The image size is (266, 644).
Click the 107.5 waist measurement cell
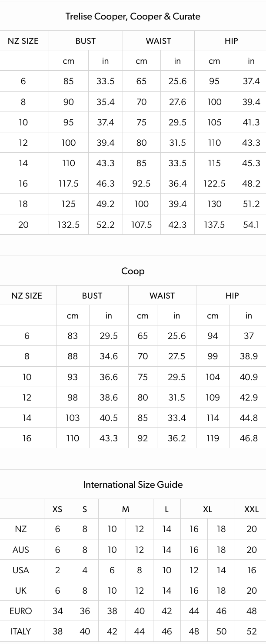pos(142,224)
